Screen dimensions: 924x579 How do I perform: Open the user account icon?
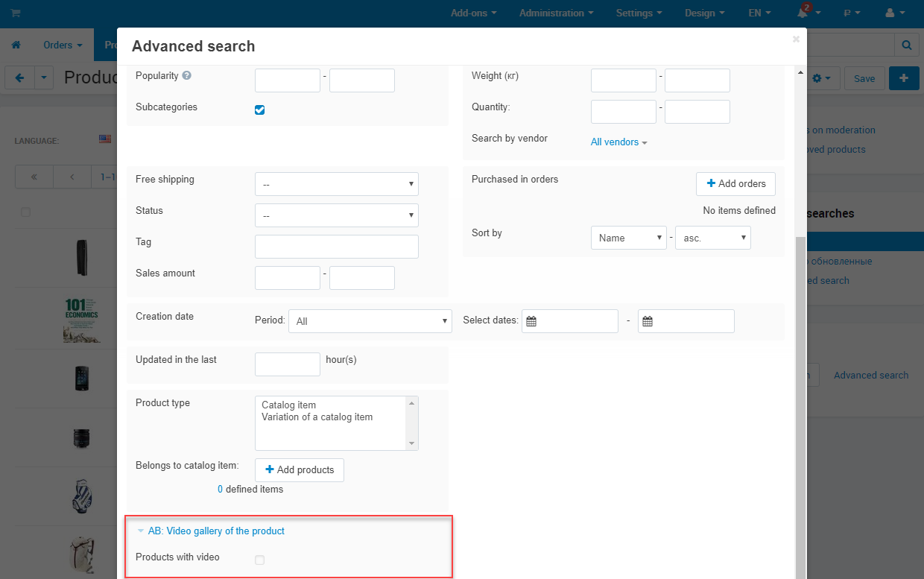pos(892,13)
